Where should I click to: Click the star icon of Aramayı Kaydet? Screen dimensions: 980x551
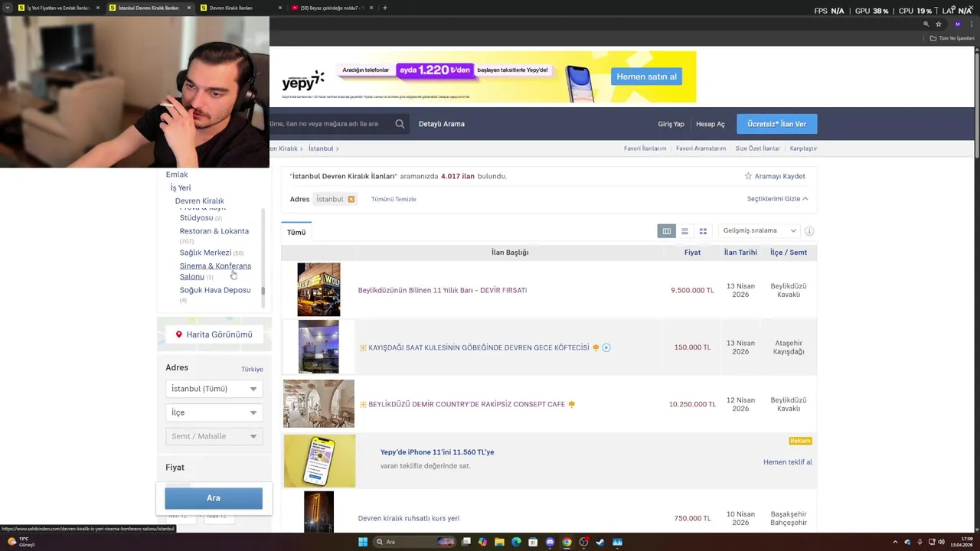[748, 176]
